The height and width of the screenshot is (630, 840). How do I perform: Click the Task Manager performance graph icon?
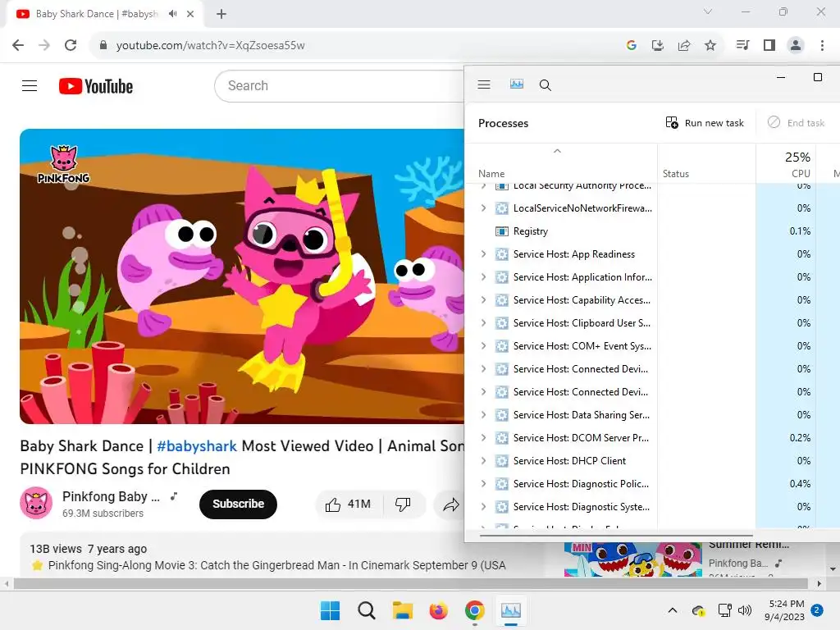[x=517, y=84]
